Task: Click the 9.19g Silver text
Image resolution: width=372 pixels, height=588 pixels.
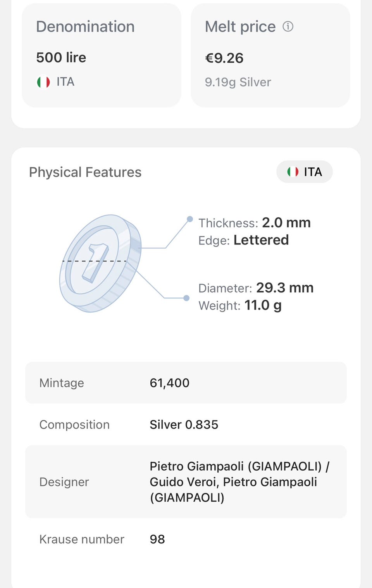Action: [x=238, y=82]
